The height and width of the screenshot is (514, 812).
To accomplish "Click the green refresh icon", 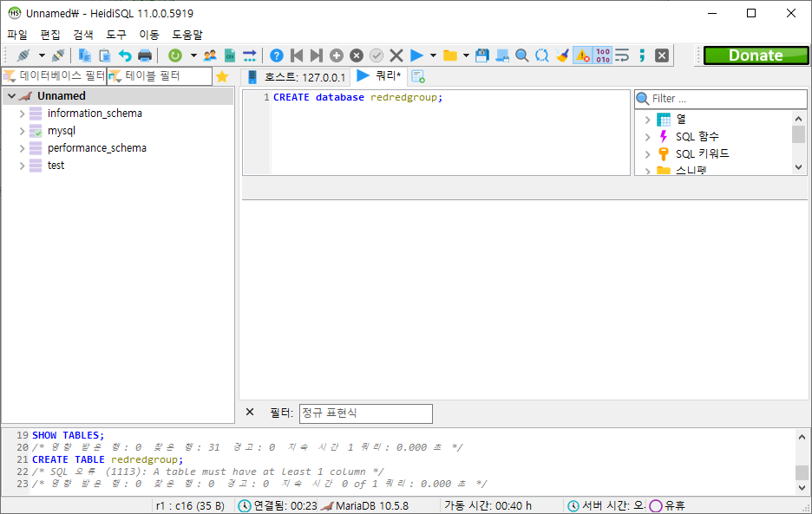I will coord(175,55).
